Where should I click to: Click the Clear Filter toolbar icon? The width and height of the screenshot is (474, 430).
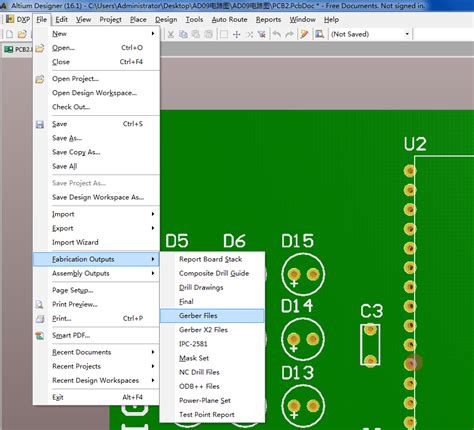pyautogui.click(x=262, y=34)
